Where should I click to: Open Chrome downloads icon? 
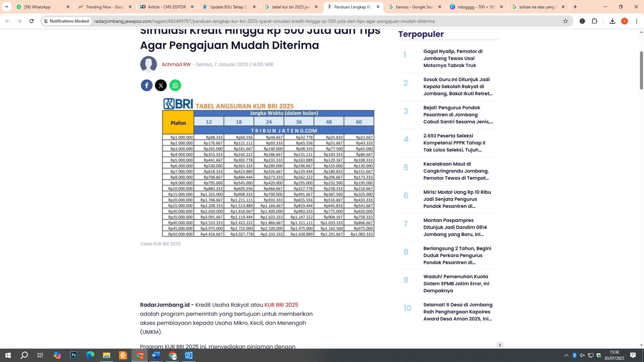[612, 21]
